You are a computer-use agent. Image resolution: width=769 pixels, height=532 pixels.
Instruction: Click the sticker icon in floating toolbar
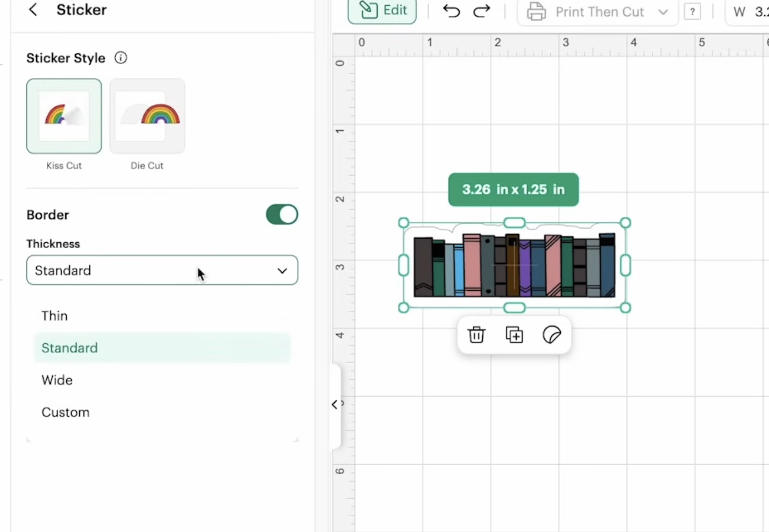click(x=551, y=335)
